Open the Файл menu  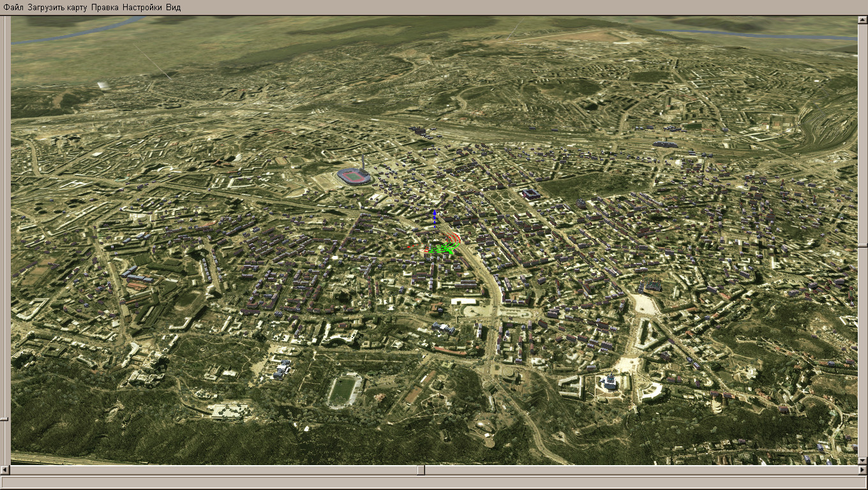13,8
